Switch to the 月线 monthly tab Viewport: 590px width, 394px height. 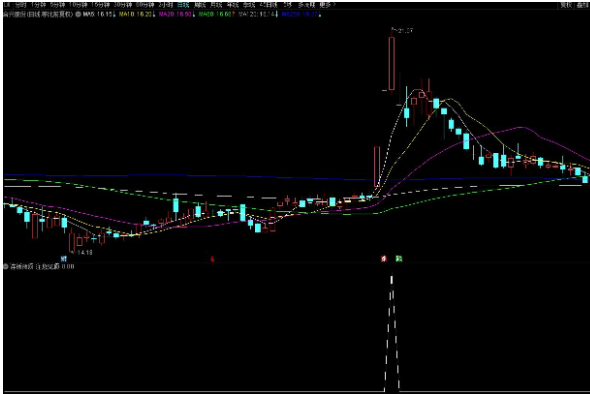216,5
